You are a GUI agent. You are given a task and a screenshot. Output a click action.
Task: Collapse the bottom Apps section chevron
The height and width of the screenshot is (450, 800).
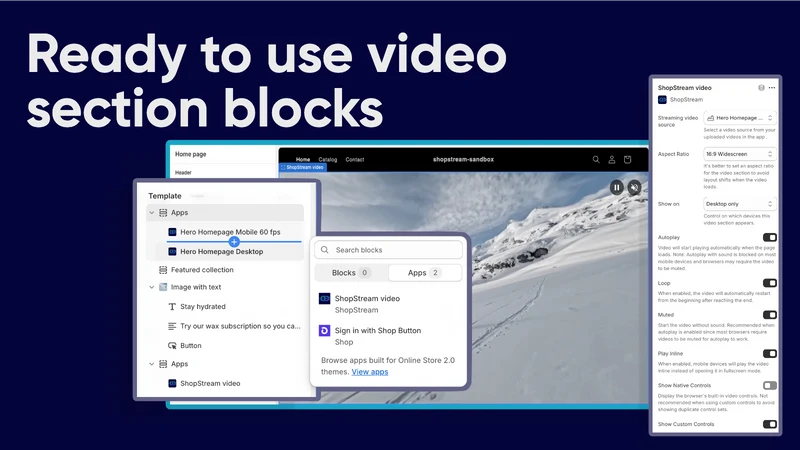click(x=152, y=364)
